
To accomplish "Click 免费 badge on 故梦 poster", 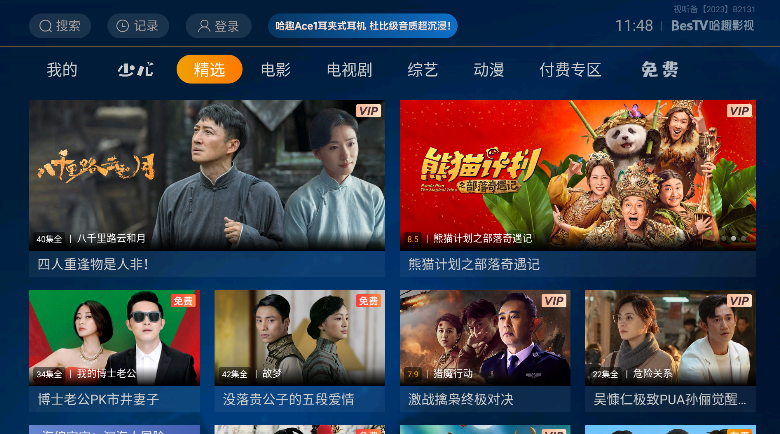I will (369, 301).
